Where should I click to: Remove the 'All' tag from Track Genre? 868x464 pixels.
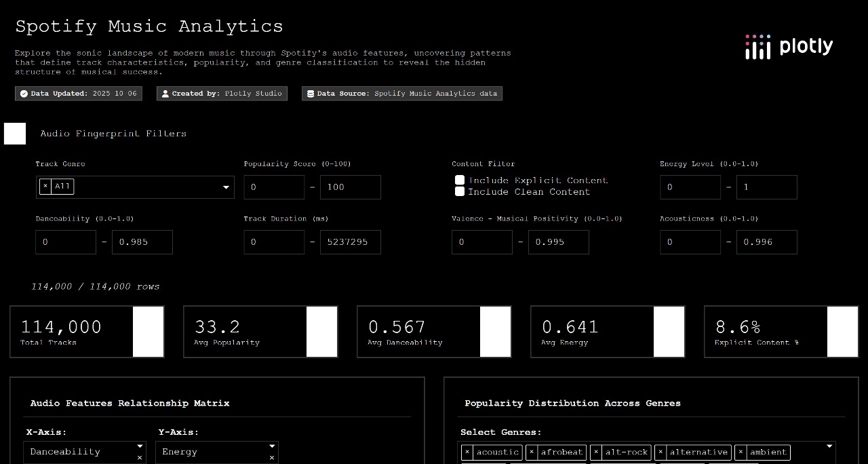[x=45, y=187]
